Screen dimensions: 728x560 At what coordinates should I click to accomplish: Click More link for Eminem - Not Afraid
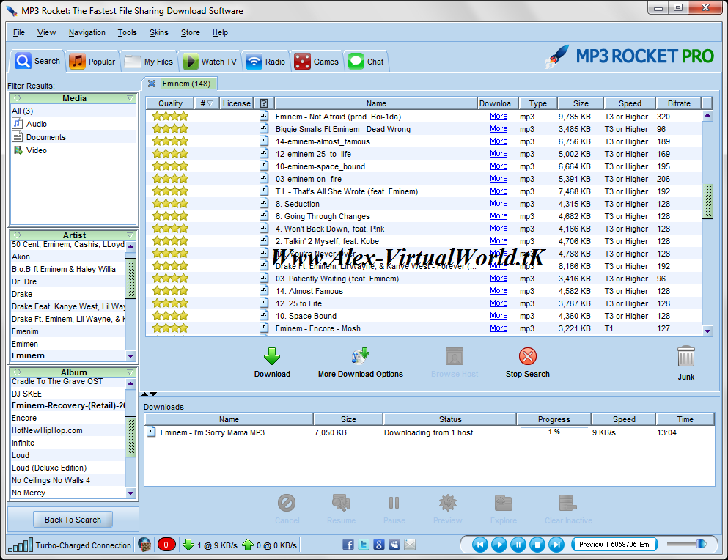499,116
